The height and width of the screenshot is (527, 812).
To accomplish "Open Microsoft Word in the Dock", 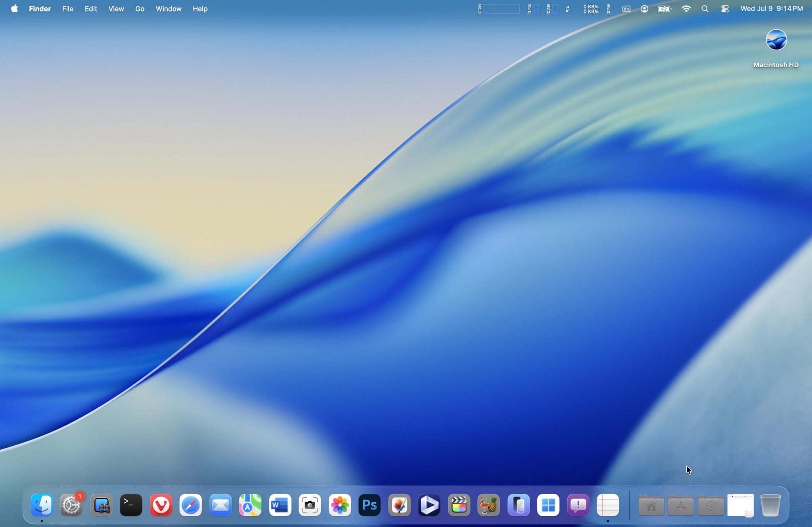I will [280, 505].
